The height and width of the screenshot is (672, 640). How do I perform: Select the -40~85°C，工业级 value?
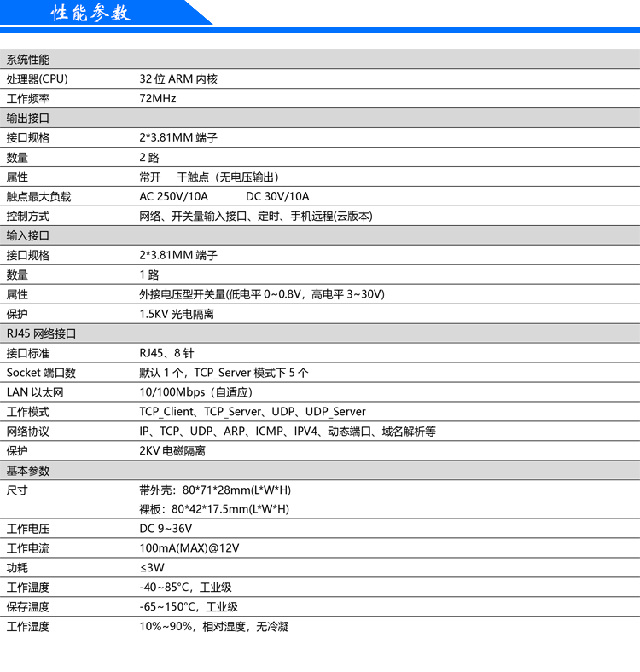pos(186,588)
